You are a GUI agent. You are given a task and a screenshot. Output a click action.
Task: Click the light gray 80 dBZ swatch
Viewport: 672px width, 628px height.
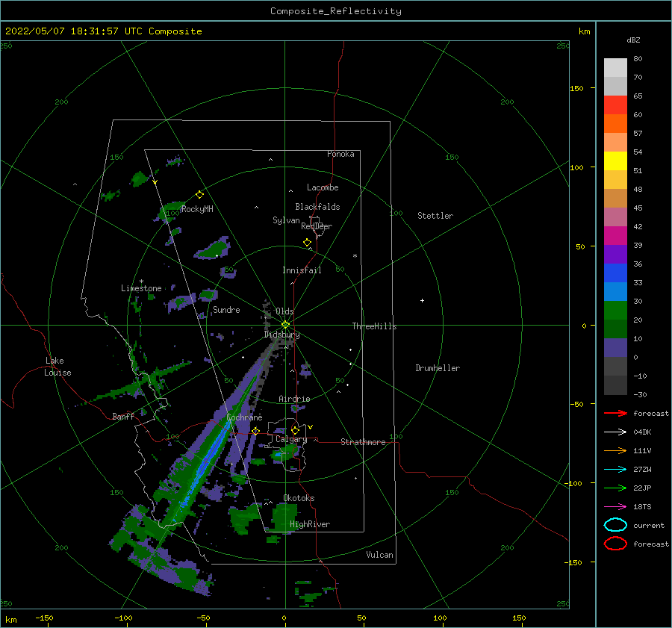615,67
